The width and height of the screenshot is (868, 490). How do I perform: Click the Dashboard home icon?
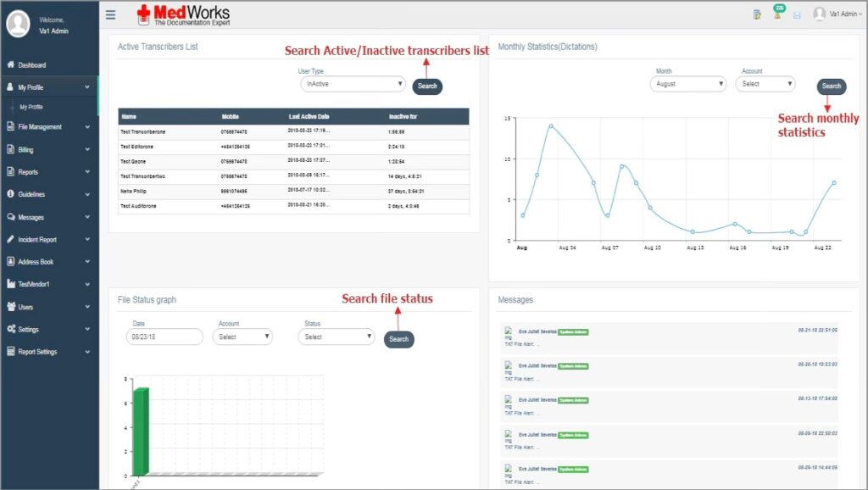click(11, 65)
